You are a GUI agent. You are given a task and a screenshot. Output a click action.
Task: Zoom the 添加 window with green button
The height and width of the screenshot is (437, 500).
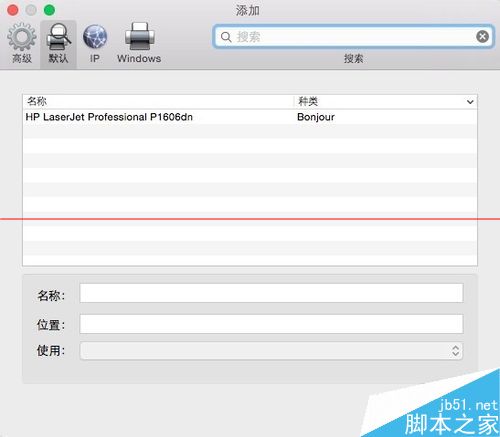(49, 10)
